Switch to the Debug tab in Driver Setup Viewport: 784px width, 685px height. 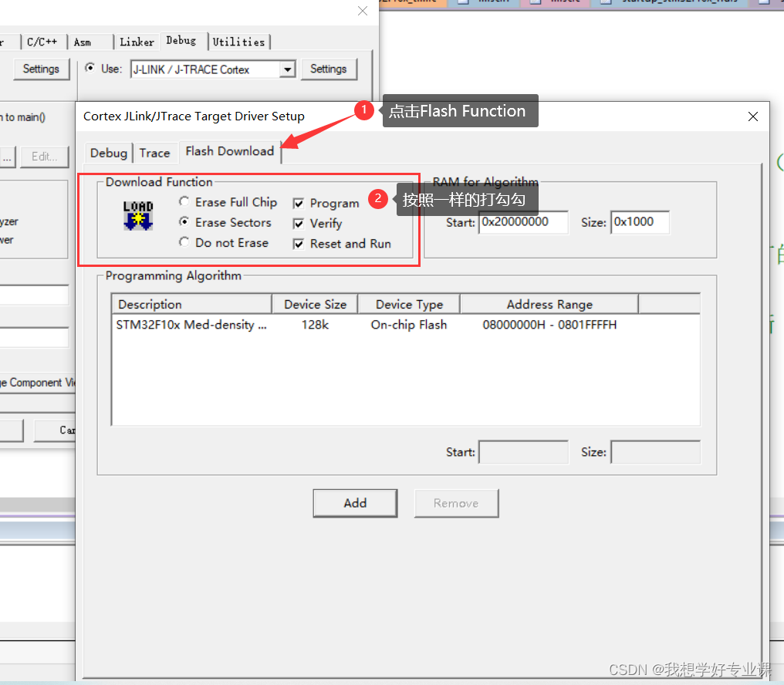pyautogui.click(x=109, y=153)
